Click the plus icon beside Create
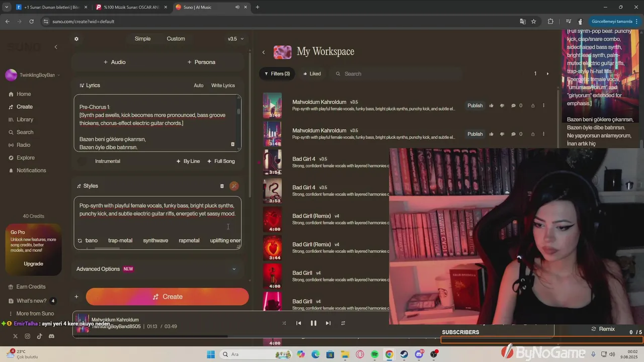Viewport: 644px width, 362px height. (76, 297)
